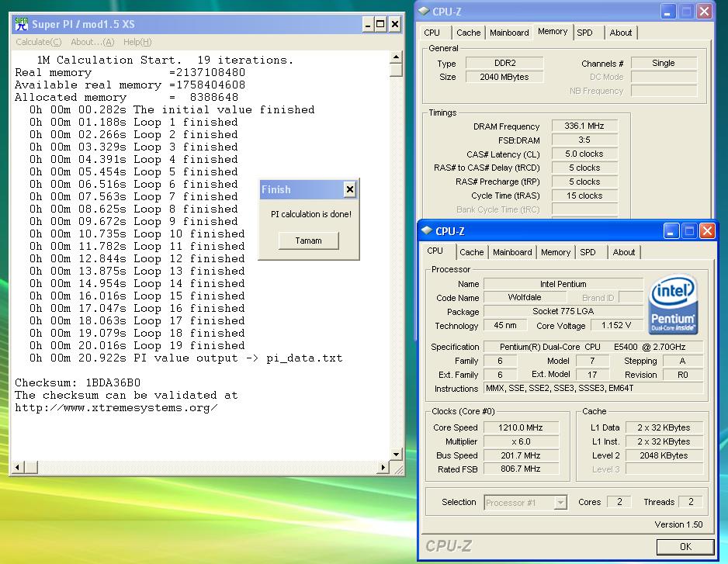Click the Tamam button in Finish dialog
728x564 pixels.
coord(308,240)
